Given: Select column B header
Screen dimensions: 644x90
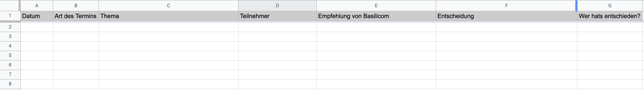Looking at the screenshot, I should 76,5.
